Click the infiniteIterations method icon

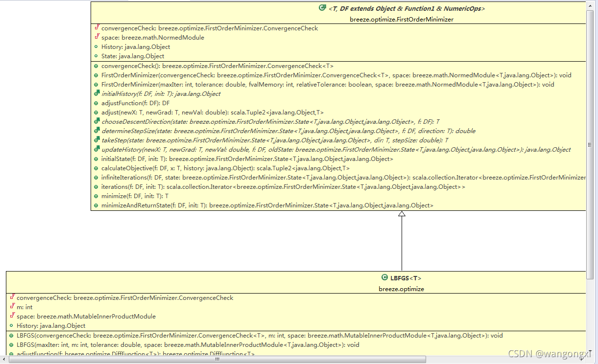tap(96, 178)
